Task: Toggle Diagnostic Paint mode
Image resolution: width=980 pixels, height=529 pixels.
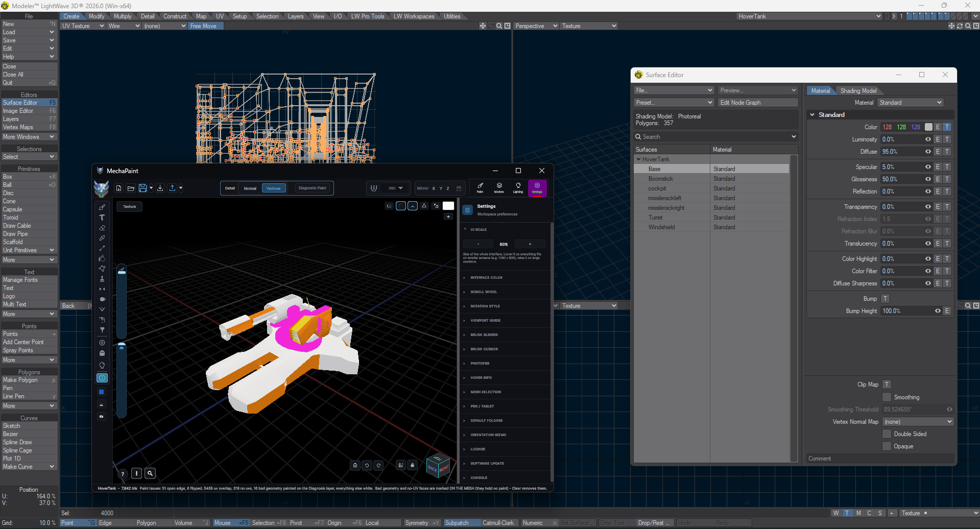Action: pyautogui.click(x=313, y=188)
